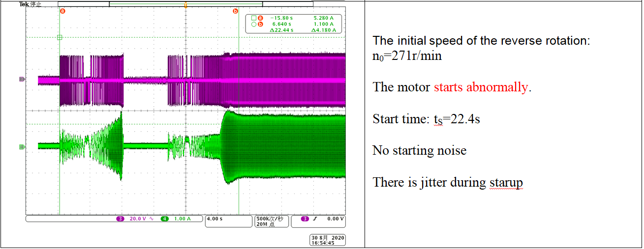Click the line 'Start time: ts=22.4s'
The height and width of the screenshot is (249, 644).
tap(426, 119)
